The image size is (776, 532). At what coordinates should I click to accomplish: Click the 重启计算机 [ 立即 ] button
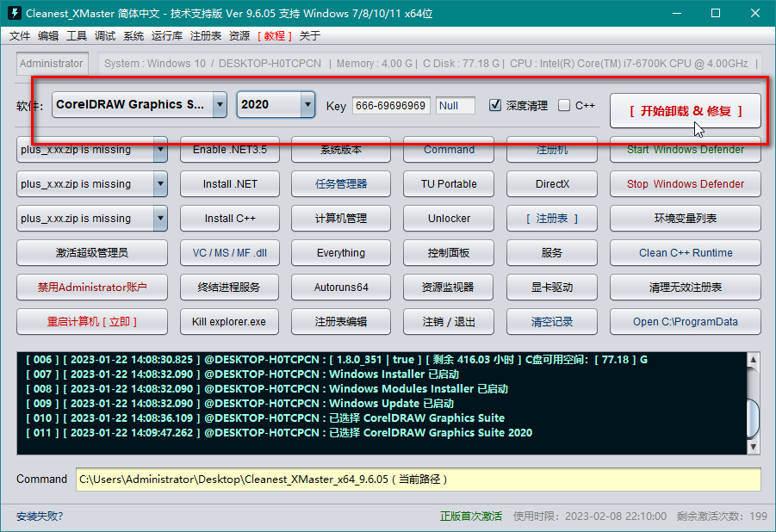pos(92,322)
